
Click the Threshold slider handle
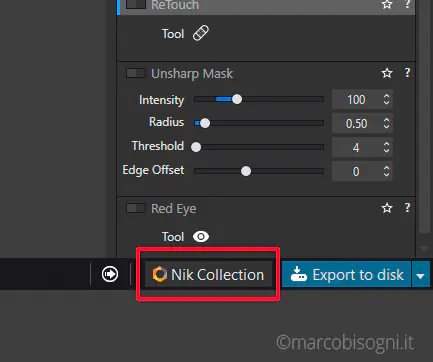coord(196,147)
